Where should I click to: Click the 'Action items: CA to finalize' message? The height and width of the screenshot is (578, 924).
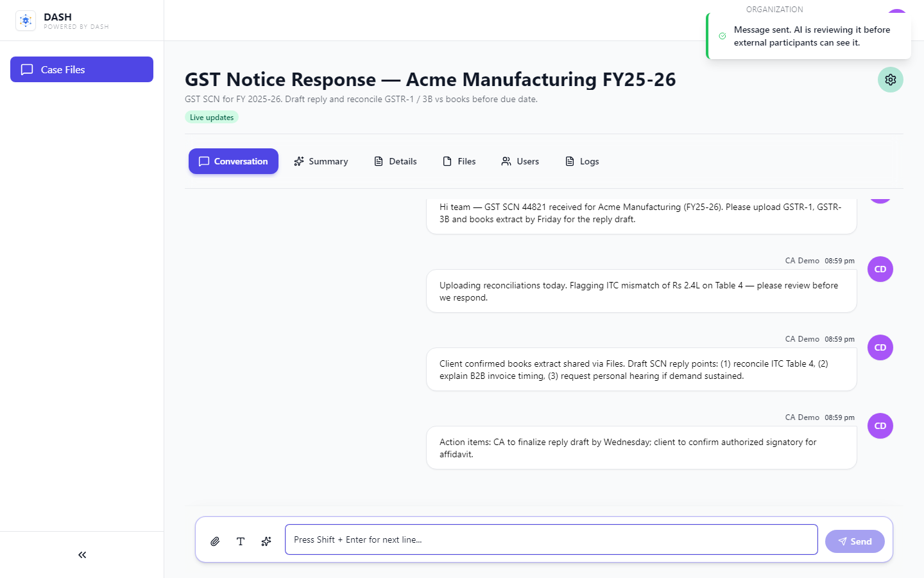[642, 448]
